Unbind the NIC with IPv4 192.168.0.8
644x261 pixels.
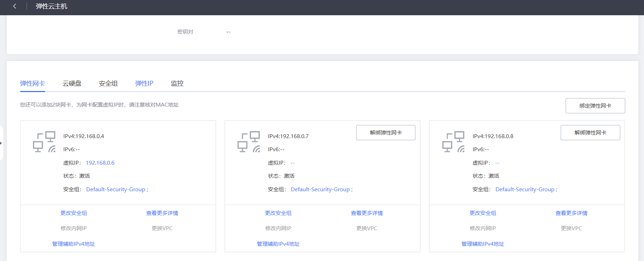click(590, 133)
